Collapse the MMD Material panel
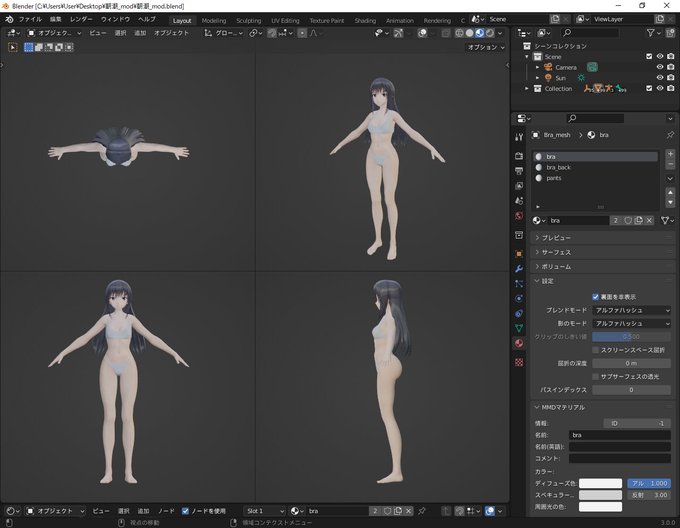Screen dimensions: 680x528 [x=601, y=407]
